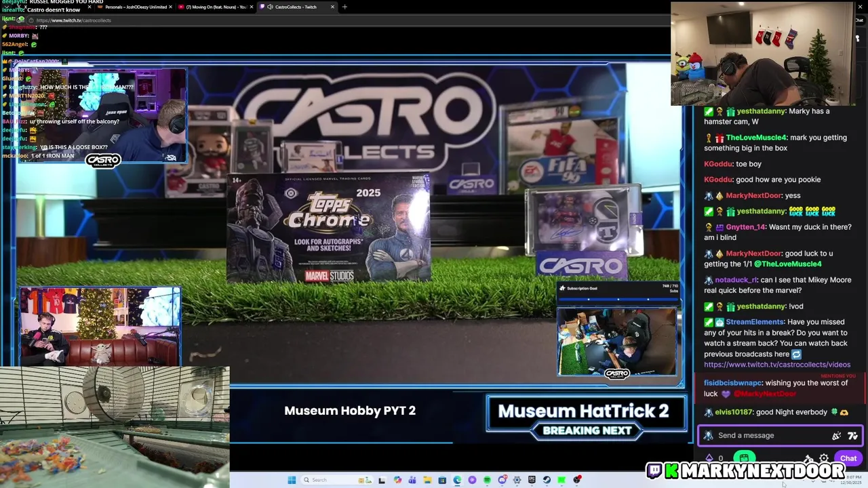
Task: Click the bright green taskbar app icon
Action: coord(561,480)
